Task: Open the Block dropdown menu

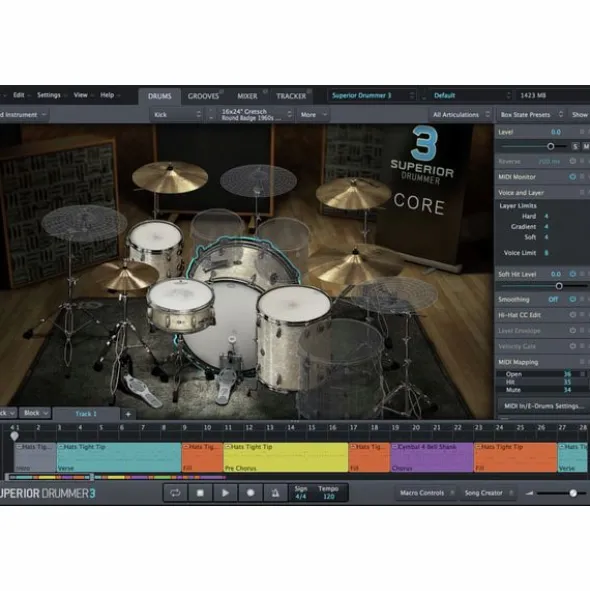Action: pos(35,413)
